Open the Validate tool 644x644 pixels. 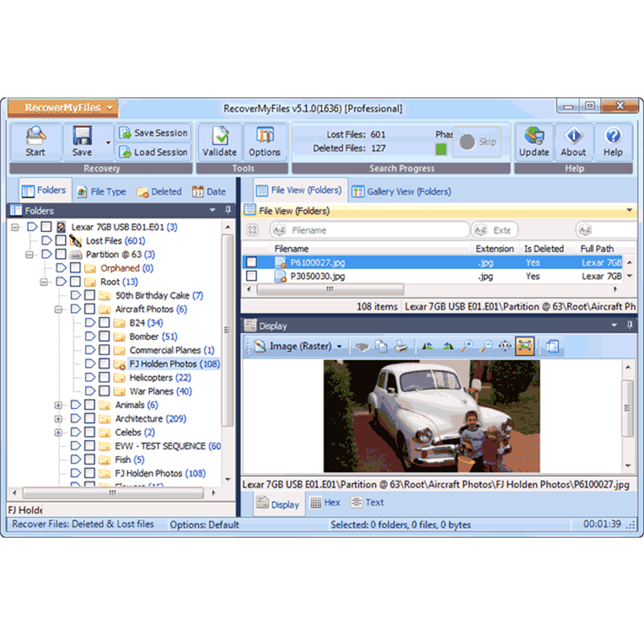pos(220,142)
